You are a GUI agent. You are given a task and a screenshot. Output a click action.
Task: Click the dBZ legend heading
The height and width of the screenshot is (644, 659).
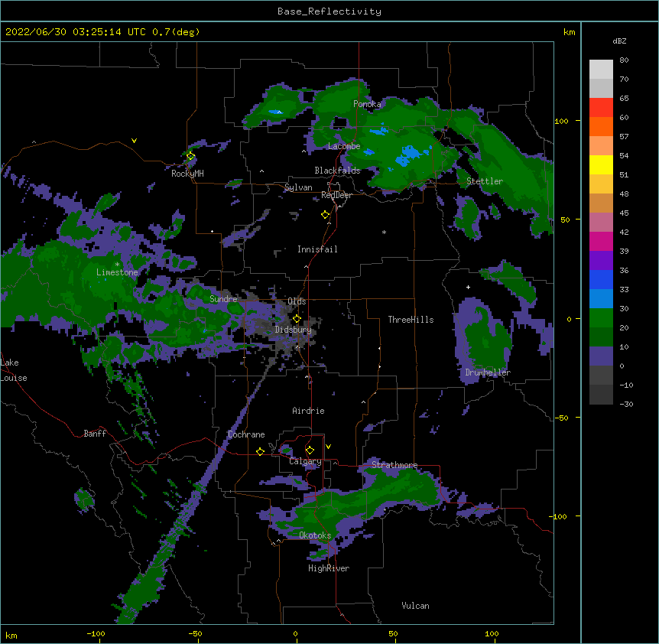click(x=619, y=41)
